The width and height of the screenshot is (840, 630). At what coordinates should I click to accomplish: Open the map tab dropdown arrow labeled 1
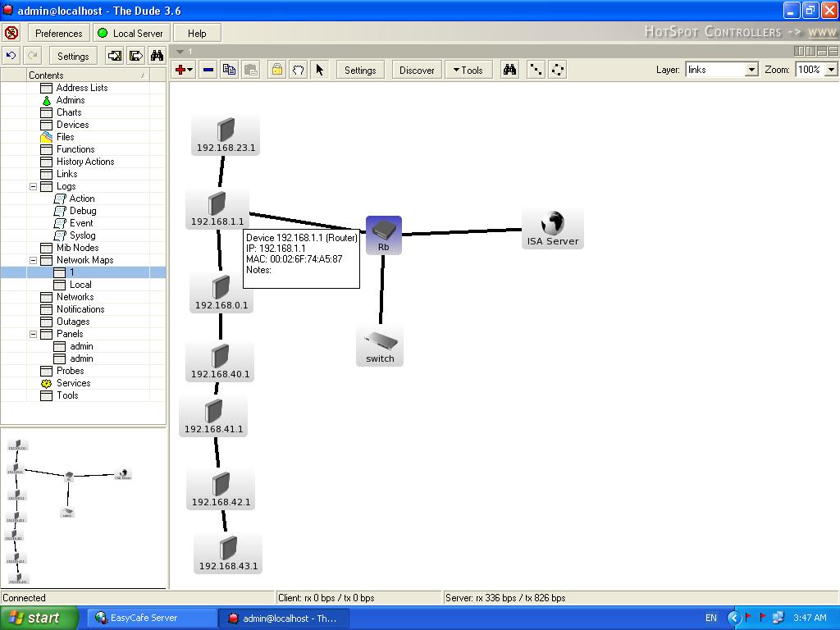180,52
